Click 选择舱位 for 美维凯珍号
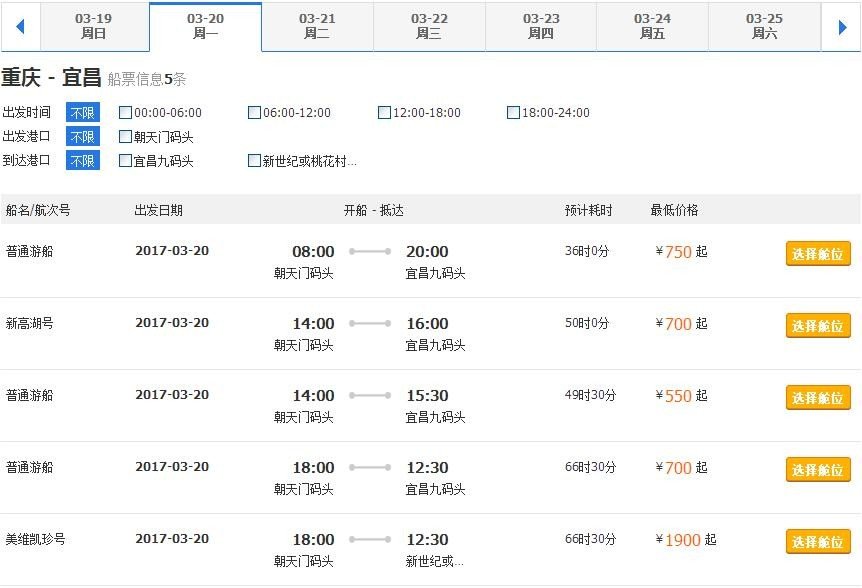This screenshot has width=862, height=588. pyautogui.click(x=818, y=542)
